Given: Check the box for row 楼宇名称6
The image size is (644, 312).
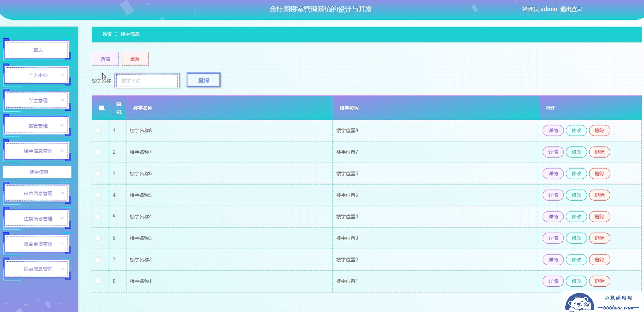Looking at the screenshot, I should [x=98, y=173].
